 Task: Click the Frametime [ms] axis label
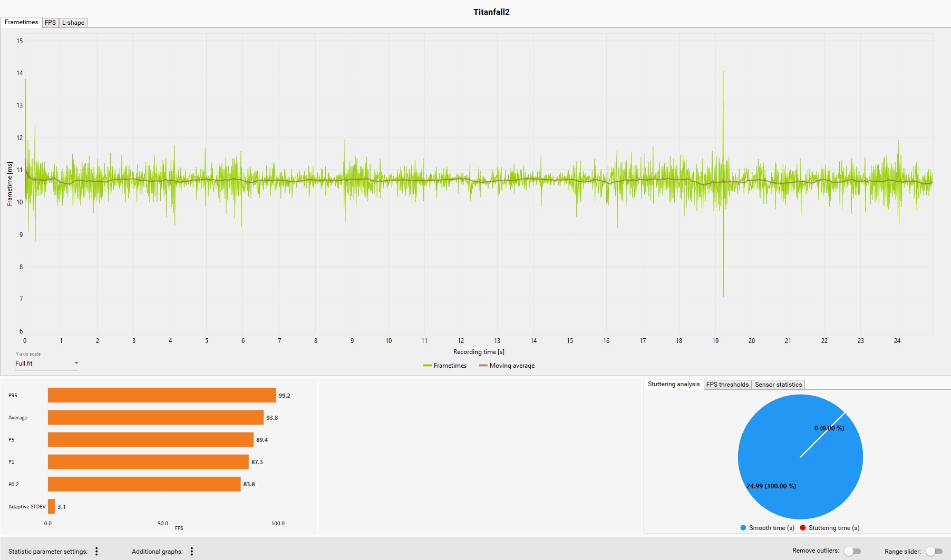pyautogui.click(x=9, y=183)
